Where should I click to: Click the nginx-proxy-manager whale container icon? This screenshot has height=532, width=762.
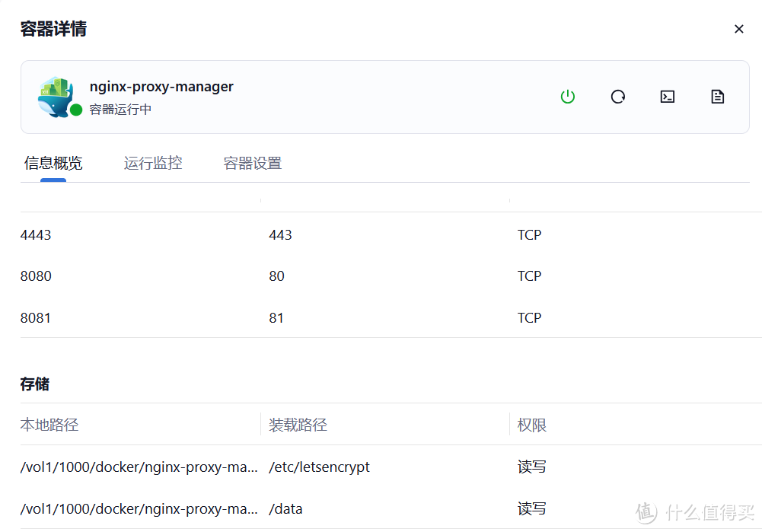[x=55, y=96]
